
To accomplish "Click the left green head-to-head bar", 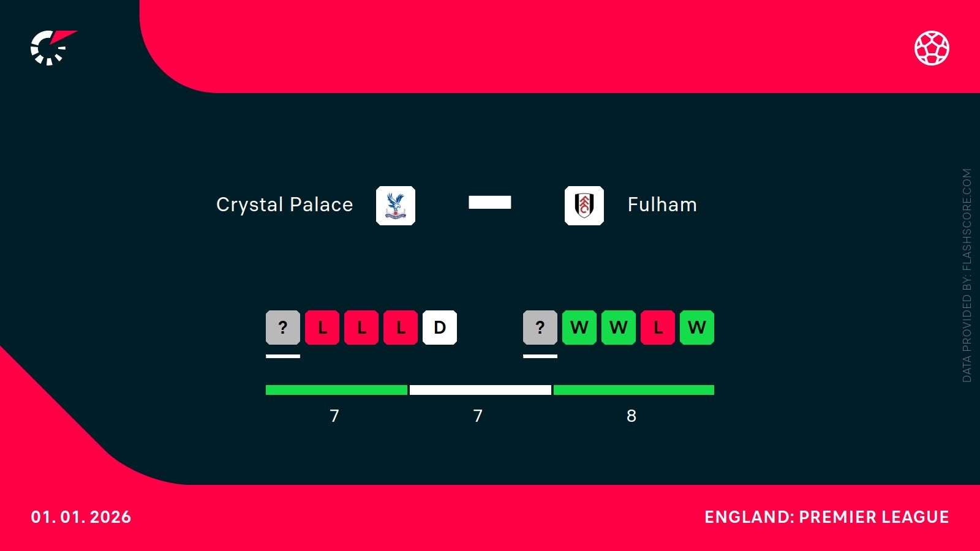I will [x=336, y=390].
